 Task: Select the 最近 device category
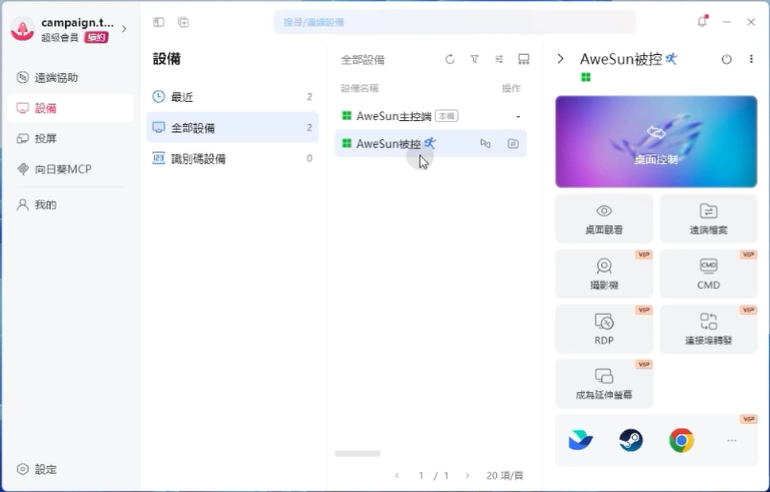[x=232, y=97]
